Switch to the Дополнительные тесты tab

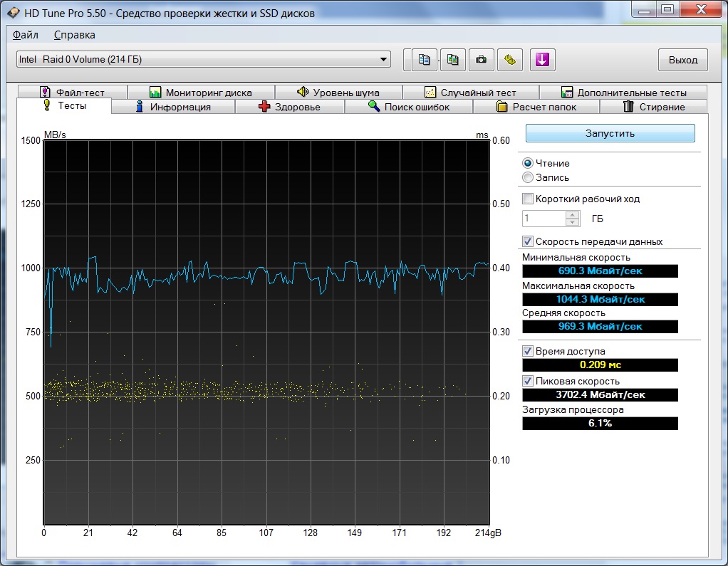pos(623,92)
